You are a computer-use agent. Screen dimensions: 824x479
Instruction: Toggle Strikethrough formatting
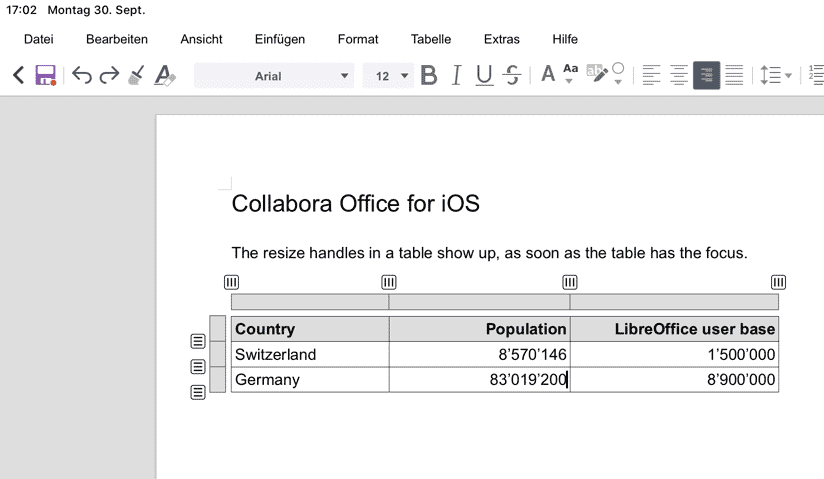tap(512, 76)
